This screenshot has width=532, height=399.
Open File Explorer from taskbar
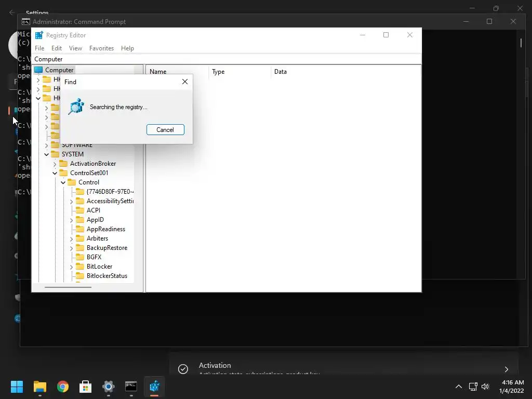click(39, 387)
